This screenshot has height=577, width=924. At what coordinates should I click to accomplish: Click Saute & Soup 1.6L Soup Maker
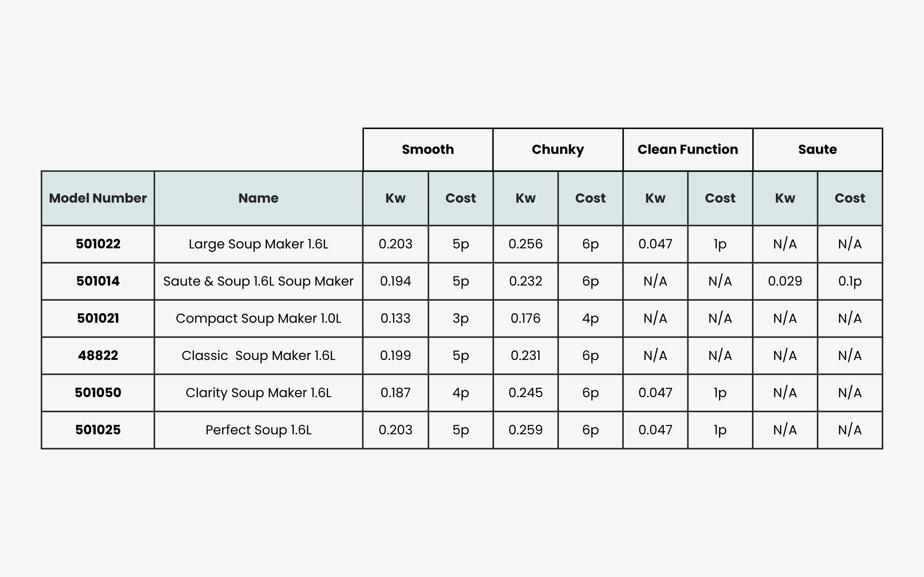[258, 281]
